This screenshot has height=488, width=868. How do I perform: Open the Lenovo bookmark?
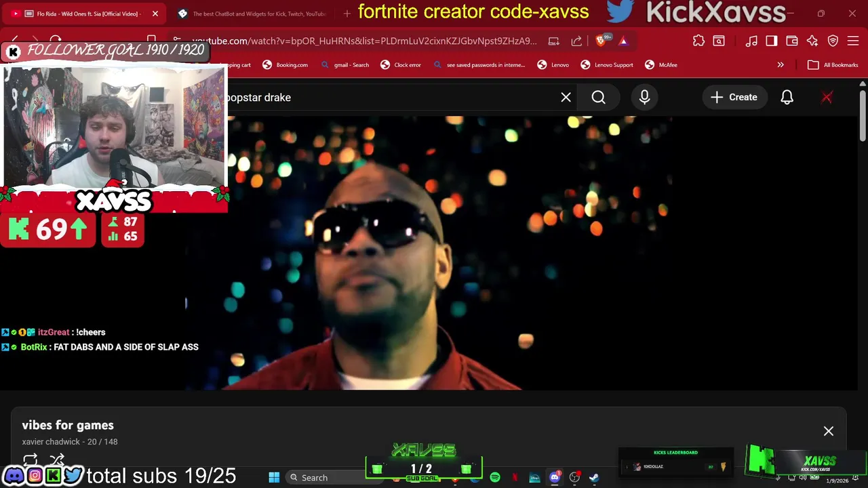coord(553,65)
